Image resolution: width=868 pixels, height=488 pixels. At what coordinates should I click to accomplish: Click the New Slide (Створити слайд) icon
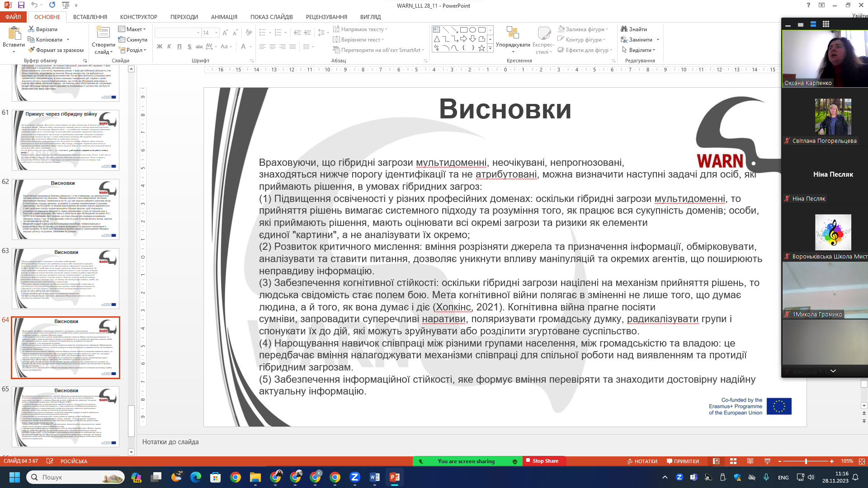103,33
